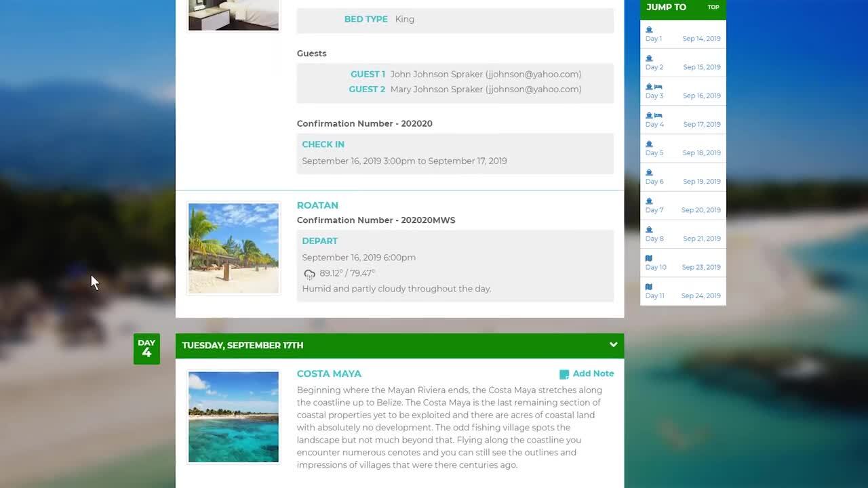Screen dimensions: 868x488
Task: Click the rainy weather icon for Roatan
Action: [309, 274]
